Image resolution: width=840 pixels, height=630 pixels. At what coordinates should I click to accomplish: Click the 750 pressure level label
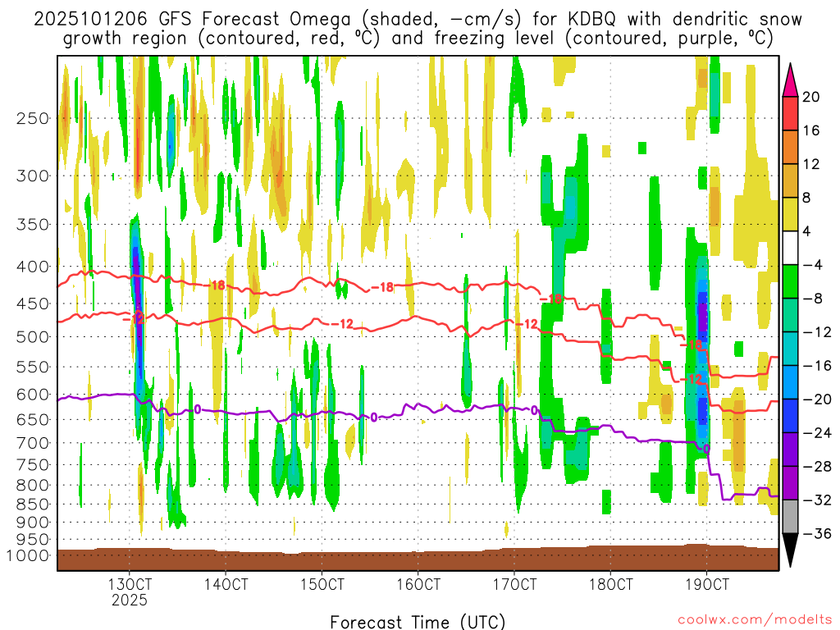(33, 465)
